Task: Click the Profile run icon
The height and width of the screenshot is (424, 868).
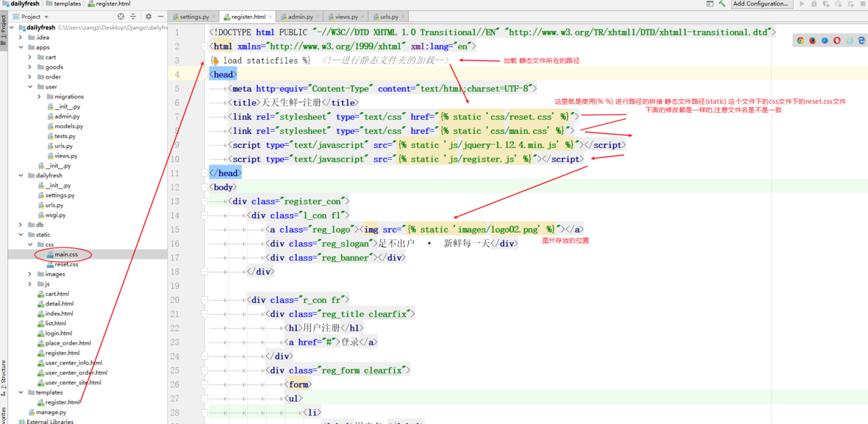Action: click(x=838, y=4)
